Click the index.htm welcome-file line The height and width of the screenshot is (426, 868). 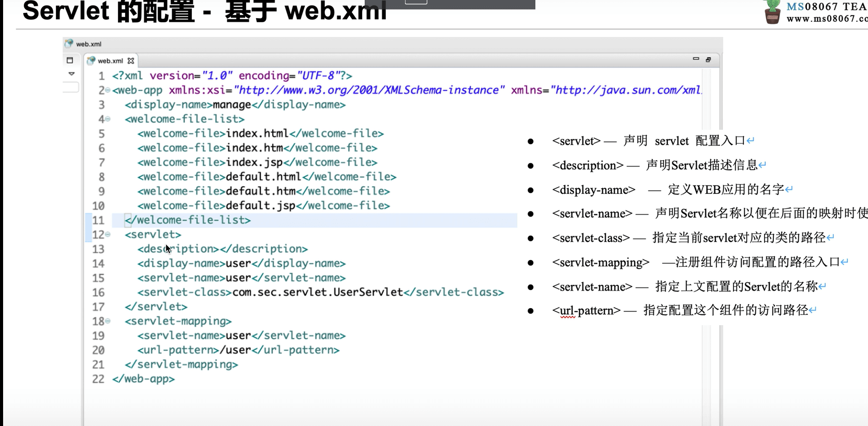click(257, 148)
